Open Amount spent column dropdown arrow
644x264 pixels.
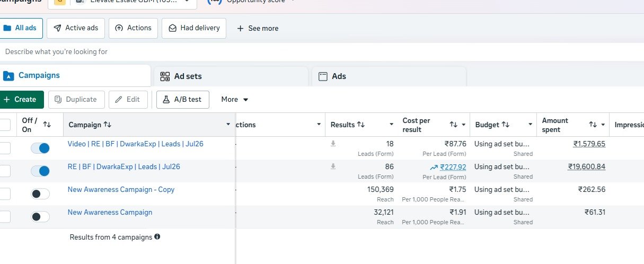coord(603,125)
